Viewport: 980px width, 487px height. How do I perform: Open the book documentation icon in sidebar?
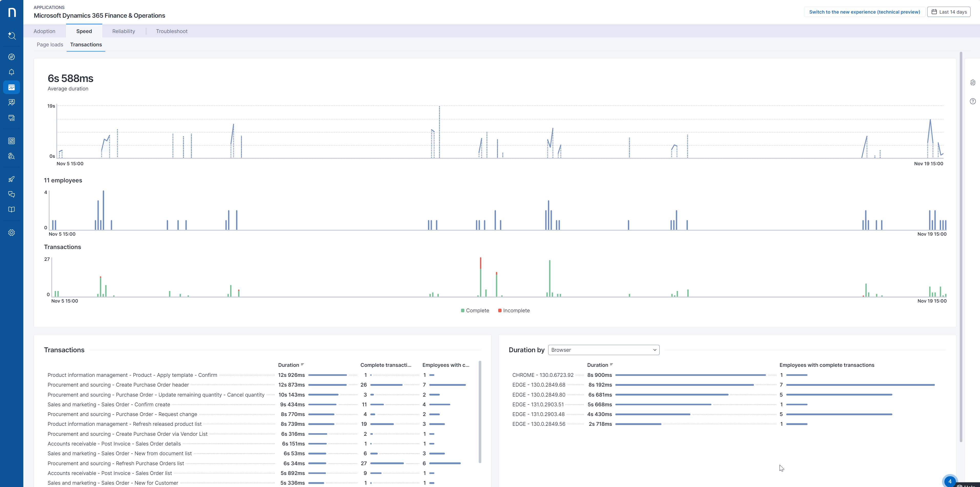tap(12, 210)
